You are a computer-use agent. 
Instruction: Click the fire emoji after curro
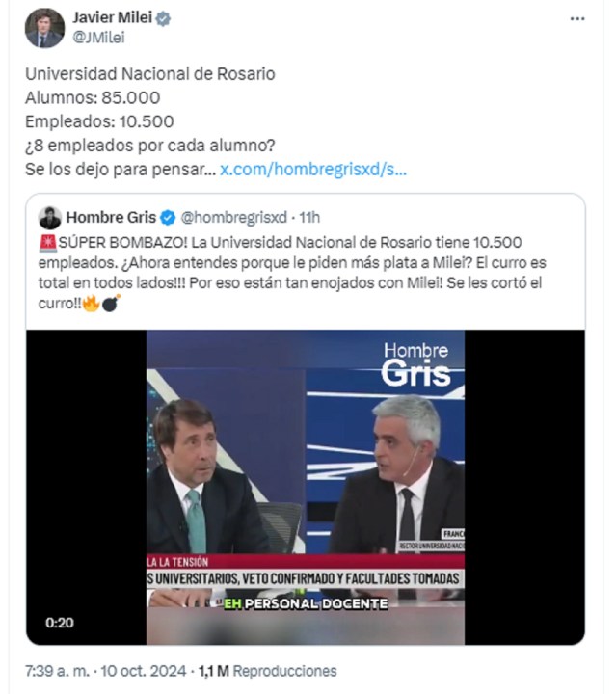point(91,304)
